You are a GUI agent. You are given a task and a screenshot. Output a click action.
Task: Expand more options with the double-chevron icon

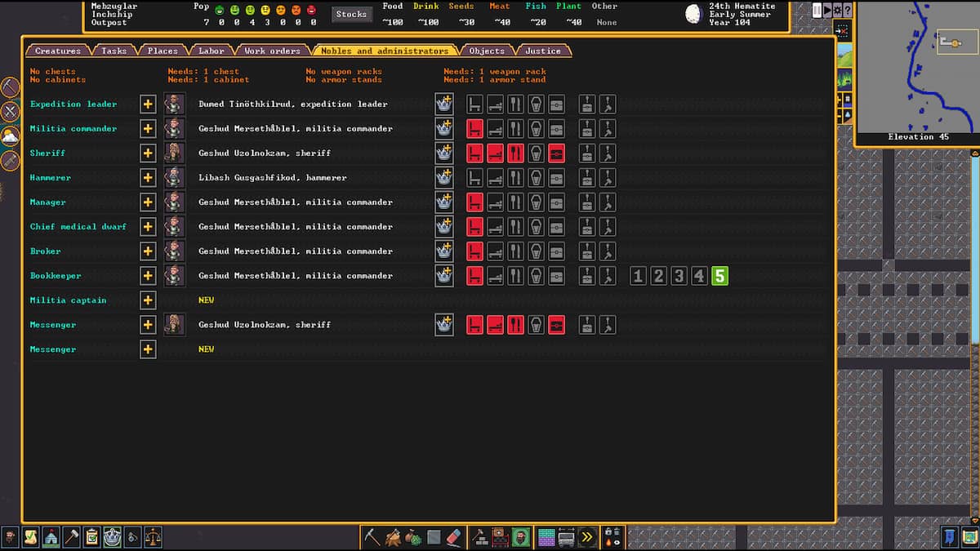(x=586, y=537)
